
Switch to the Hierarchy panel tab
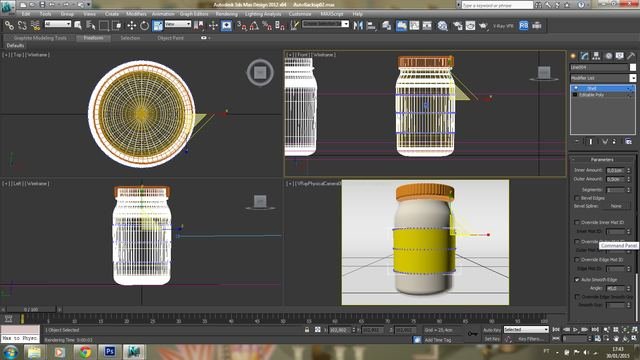(596, 56)
